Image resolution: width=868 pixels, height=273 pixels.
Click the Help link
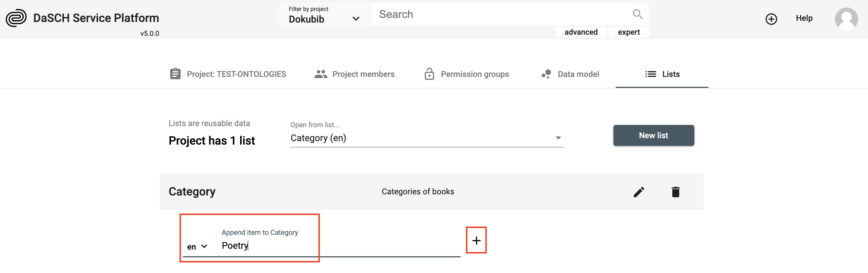pos(804,18)
